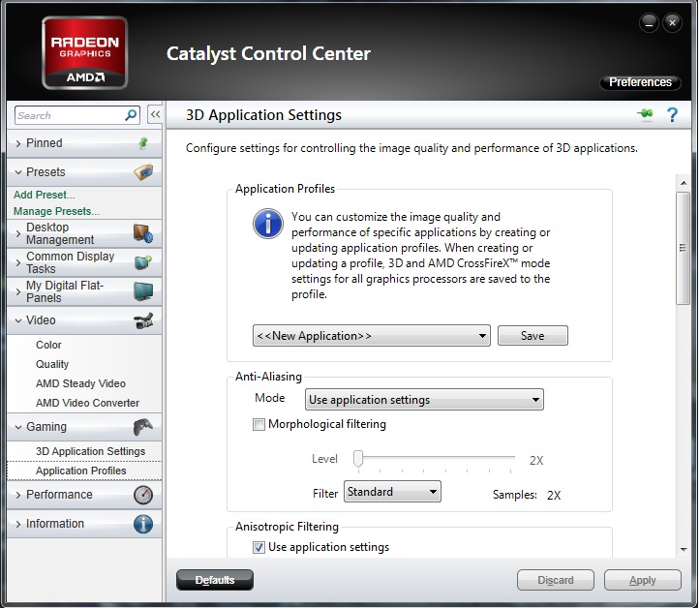Click the anti-aliasing Level slider handle
This screenshot has height=608, width=700.
click(358, 459)
